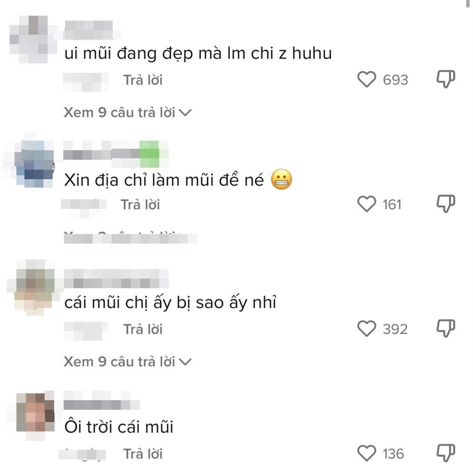Open blue avatar of second commenter

click(35, 163)
